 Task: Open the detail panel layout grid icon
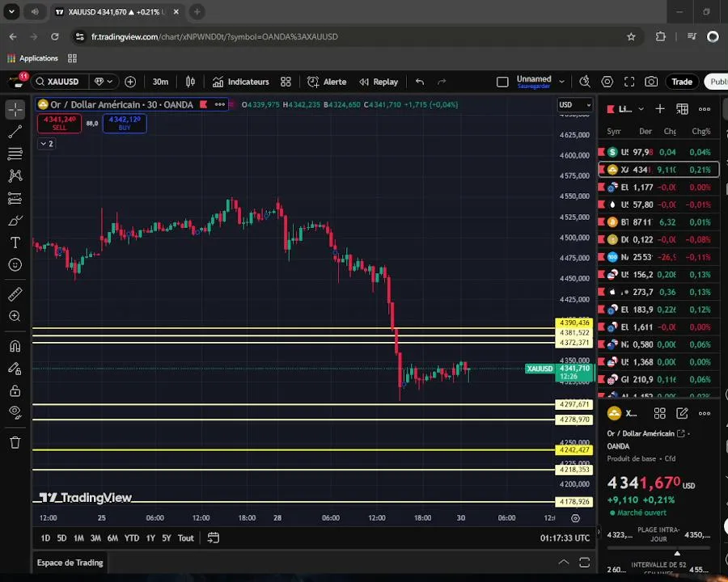tap(660, 413)
